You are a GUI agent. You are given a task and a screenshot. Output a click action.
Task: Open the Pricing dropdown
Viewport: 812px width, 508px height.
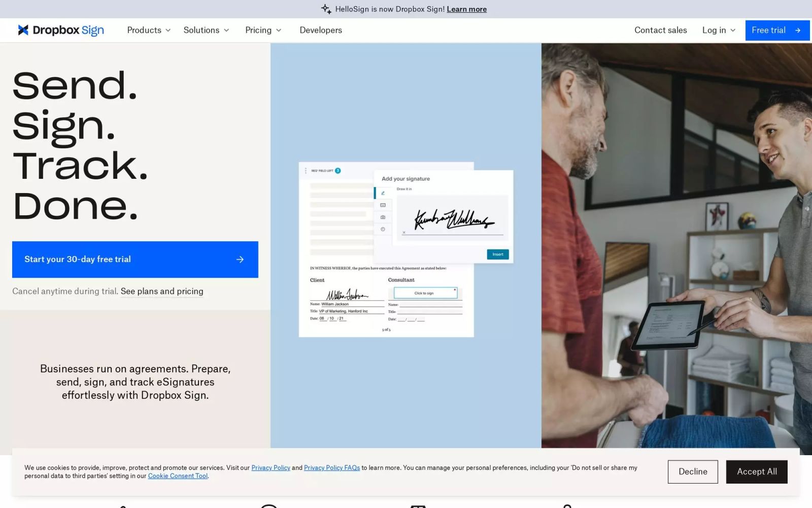point(263,30)
